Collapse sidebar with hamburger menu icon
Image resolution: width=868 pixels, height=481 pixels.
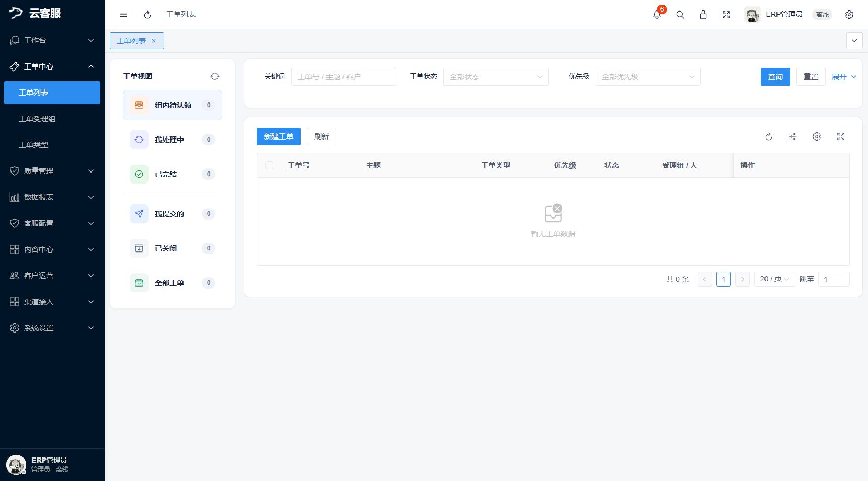tap(123, 15)
